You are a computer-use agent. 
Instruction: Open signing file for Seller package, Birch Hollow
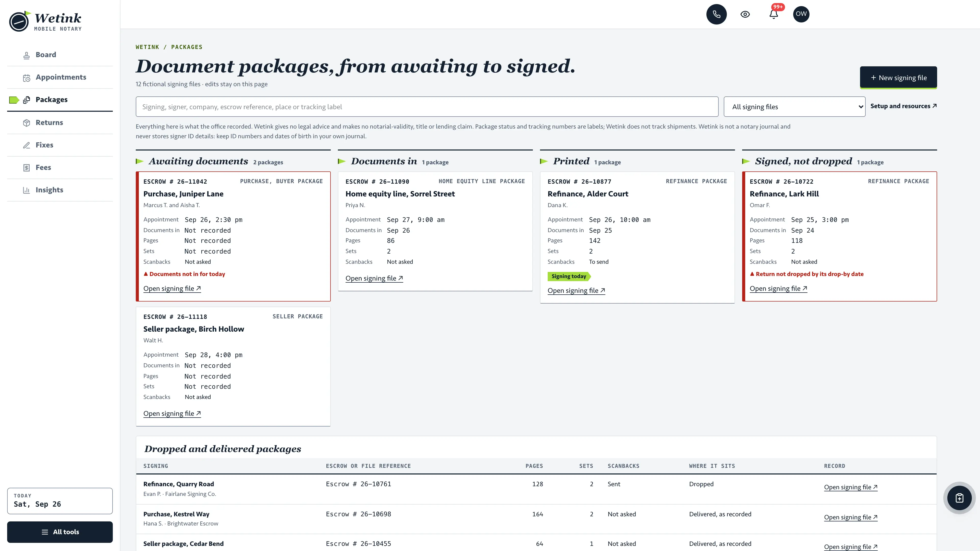point(172,413)
